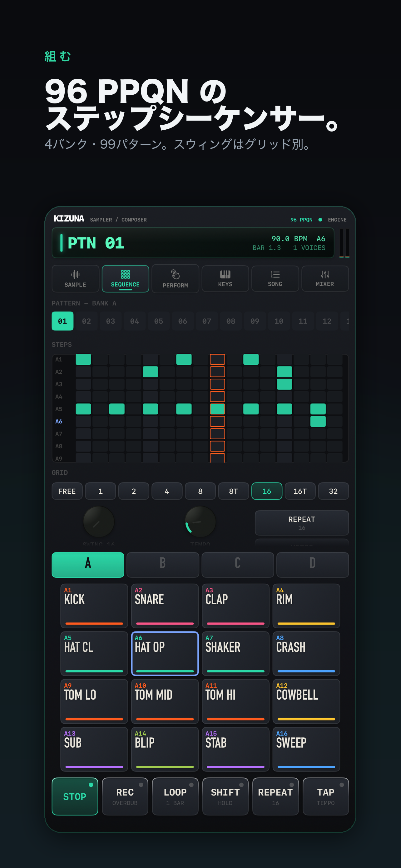This screenshot has height=868, width=401.
Task: Trigger the A2 SNARE pad
Action: coord(165,606)
